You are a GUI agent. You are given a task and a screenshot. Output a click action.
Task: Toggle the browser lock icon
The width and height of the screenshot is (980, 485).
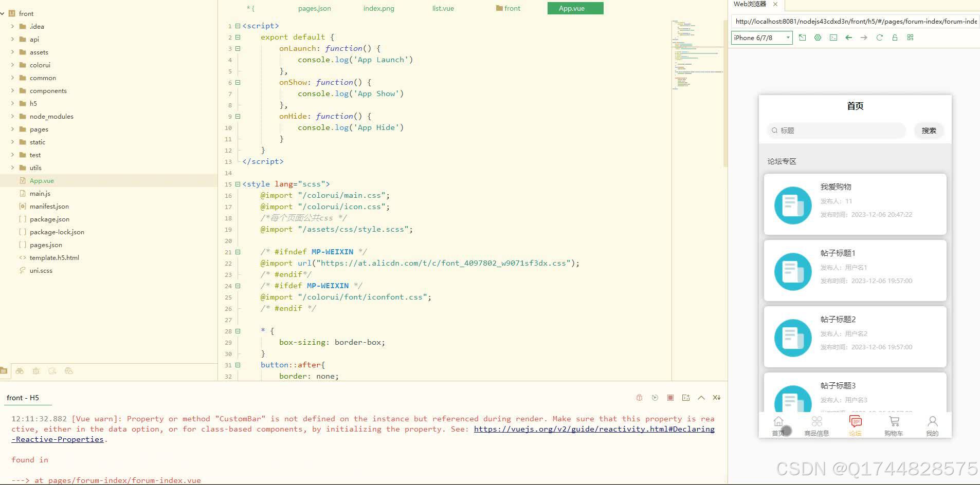(895, 38)
